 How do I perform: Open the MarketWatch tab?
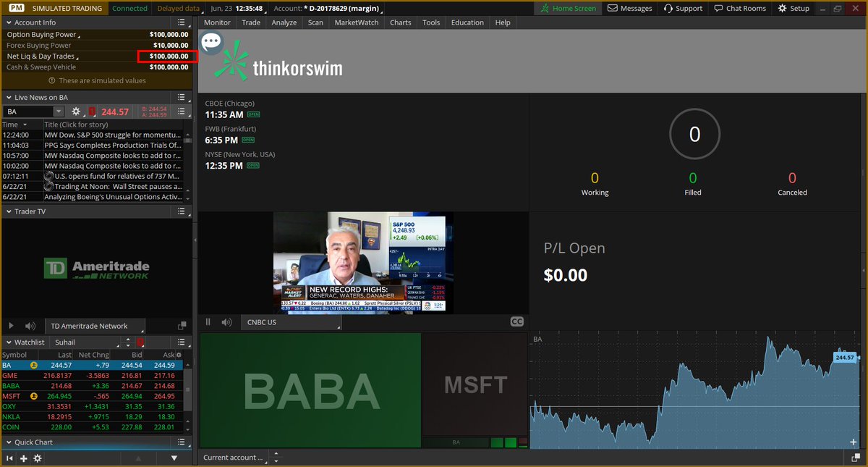[x=357, y=22]
